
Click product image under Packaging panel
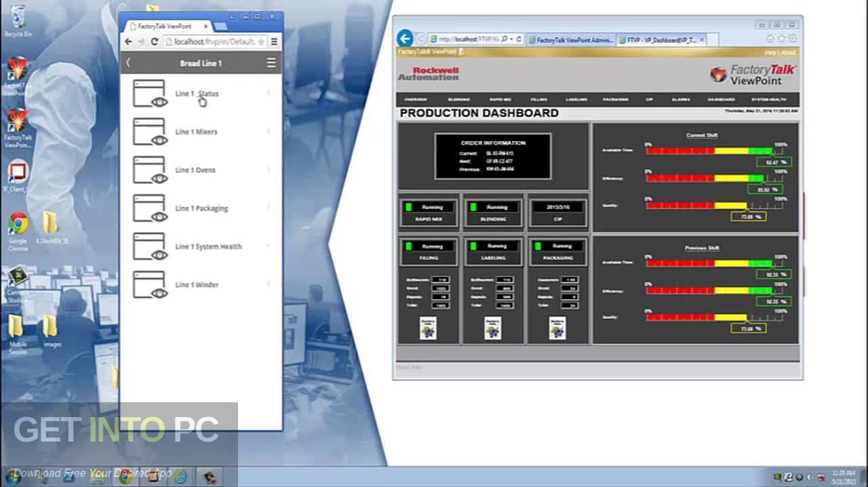pos(557,328)
